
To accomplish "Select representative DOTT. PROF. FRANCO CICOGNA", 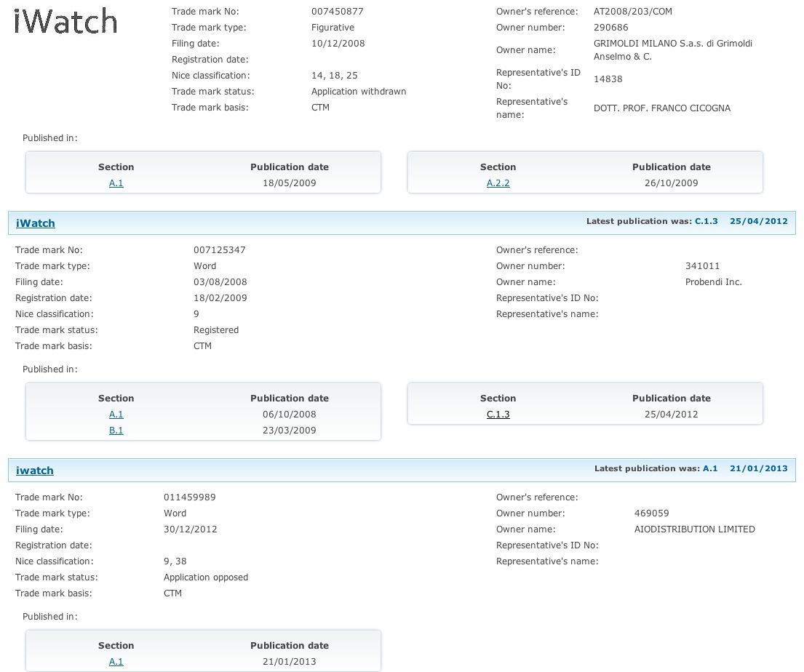I will click(x=662, y=108).
